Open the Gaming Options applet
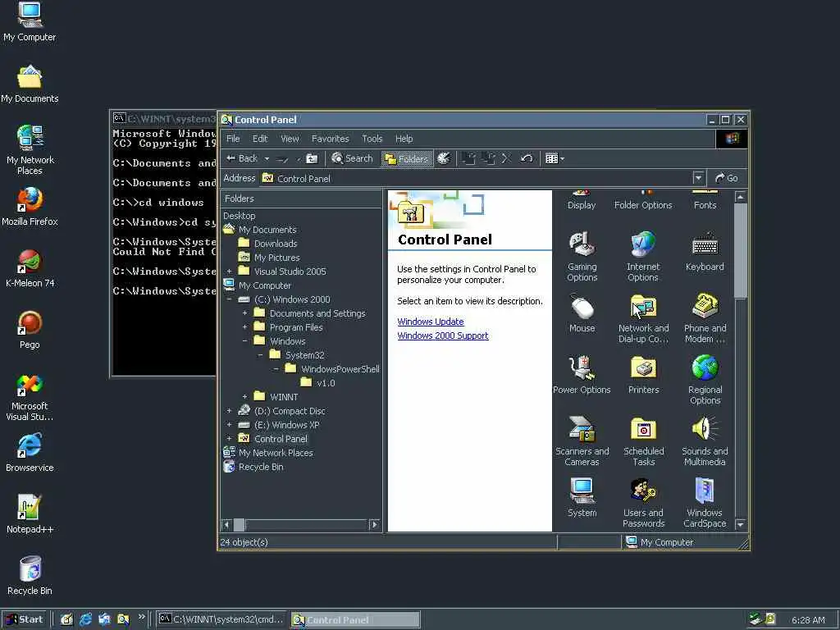Viewport: 840px width, 630px height. (x=582, y=257)
